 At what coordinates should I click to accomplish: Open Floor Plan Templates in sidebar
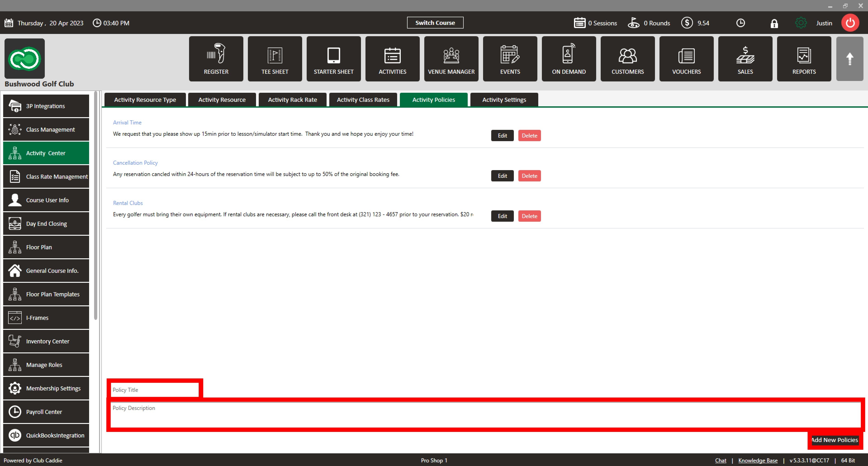coord(46,294)
